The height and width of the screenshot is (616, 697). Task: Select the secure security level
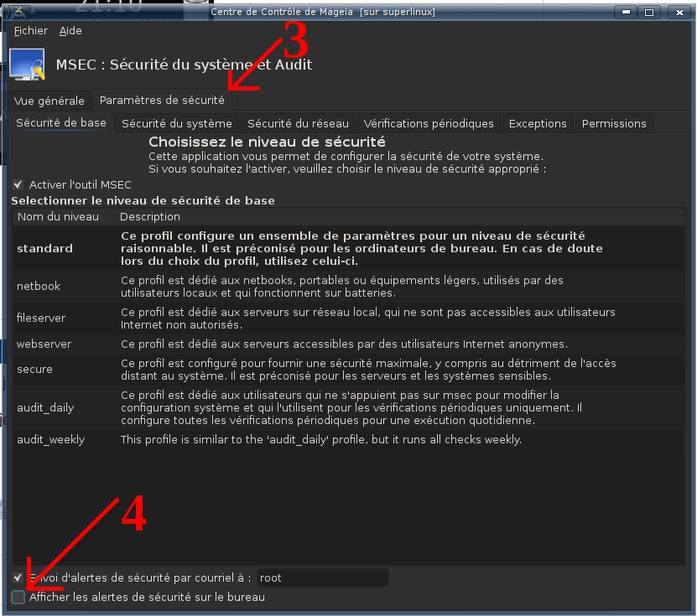point(349,370)
